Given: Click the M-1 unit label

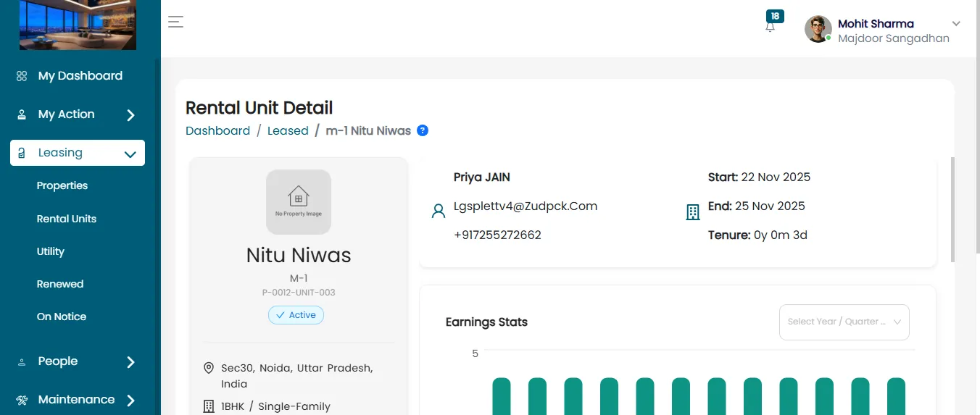Looking at the screenshot, I should (299, 278).
